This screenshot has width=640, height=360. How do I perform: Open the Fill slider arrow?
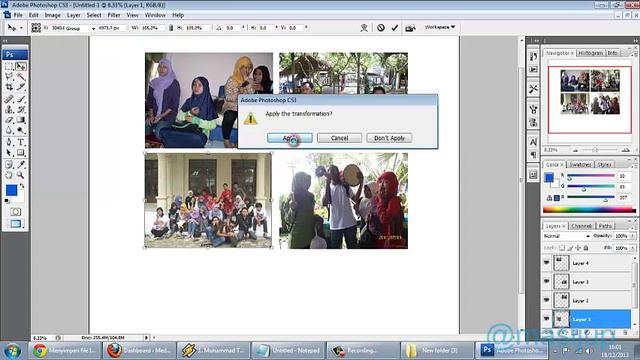click(633, 248)
